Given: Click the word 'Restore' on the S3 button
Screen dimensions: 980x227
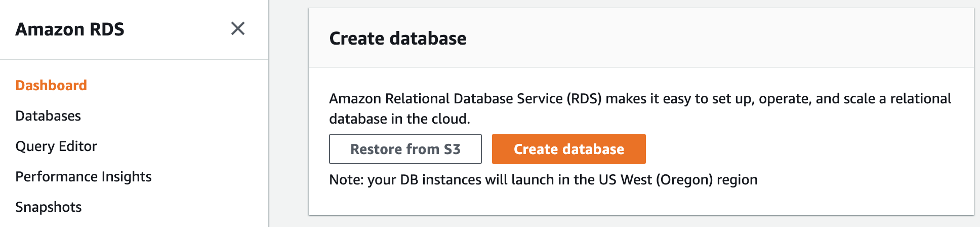Looking at the screenshot, I should 376,149.
